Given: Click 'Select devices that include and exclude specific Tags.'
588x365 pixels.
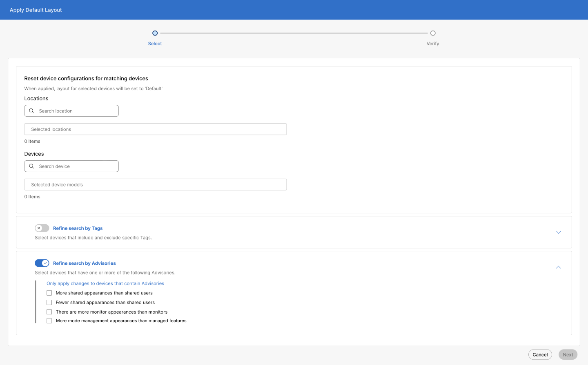Looking at the screenshot, I should [93, 238].
